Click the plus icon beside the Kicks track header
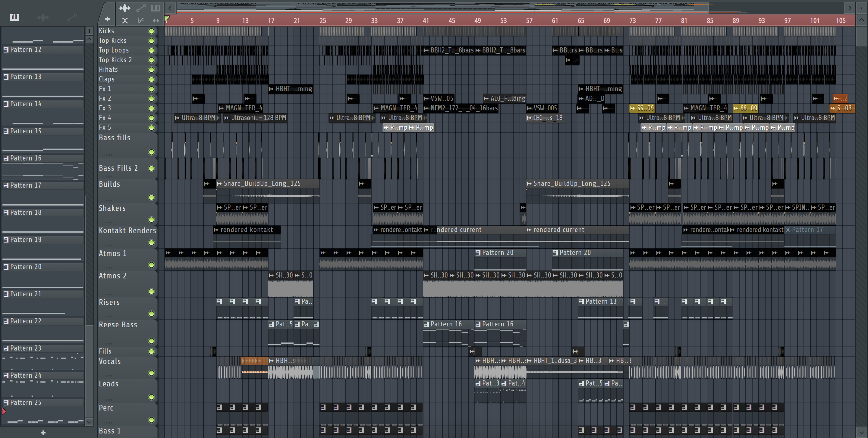This screenshot has width=868, height=438. (x=108, y=19)
